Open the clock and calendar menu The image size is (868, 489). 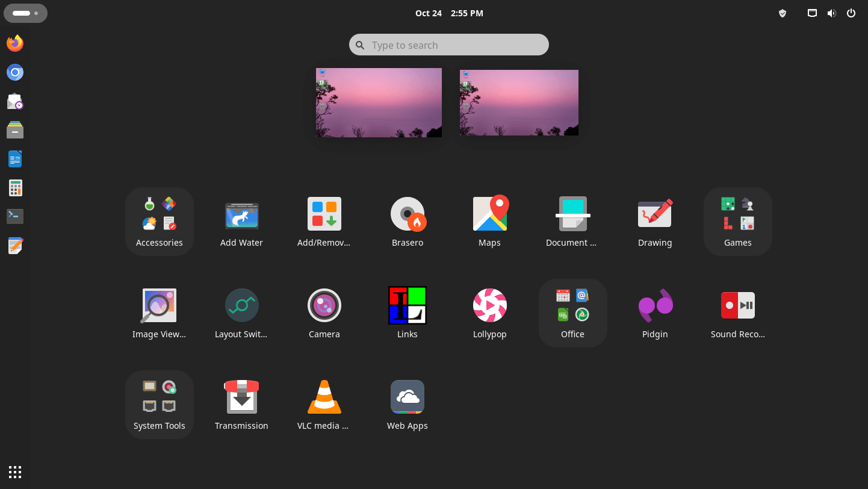coord(449,13)
